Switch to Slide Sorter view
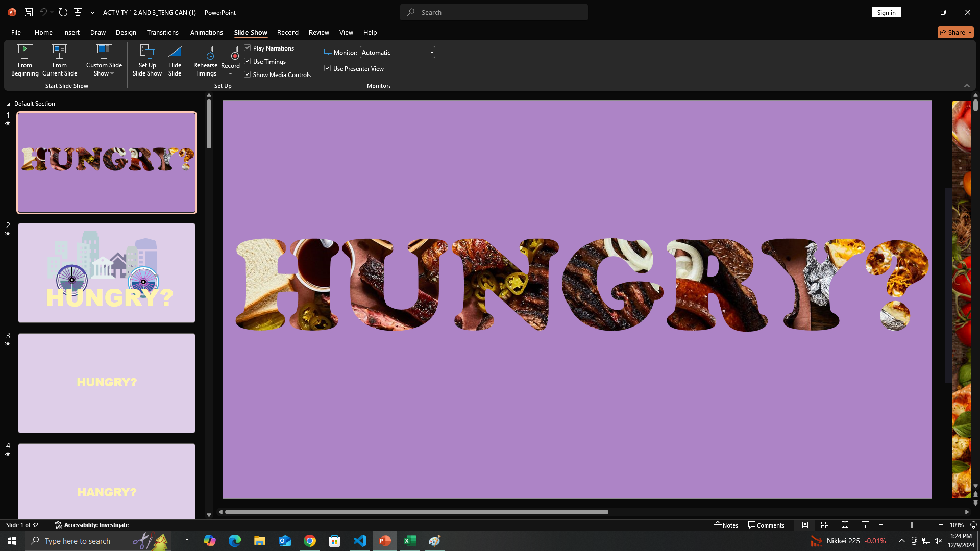980x551 pixels. pyautogui.click(x=825, y=524)
